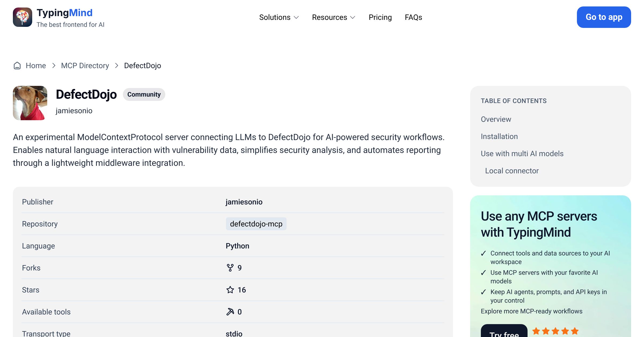Open MCP Directory breadcrumb link

85,65
